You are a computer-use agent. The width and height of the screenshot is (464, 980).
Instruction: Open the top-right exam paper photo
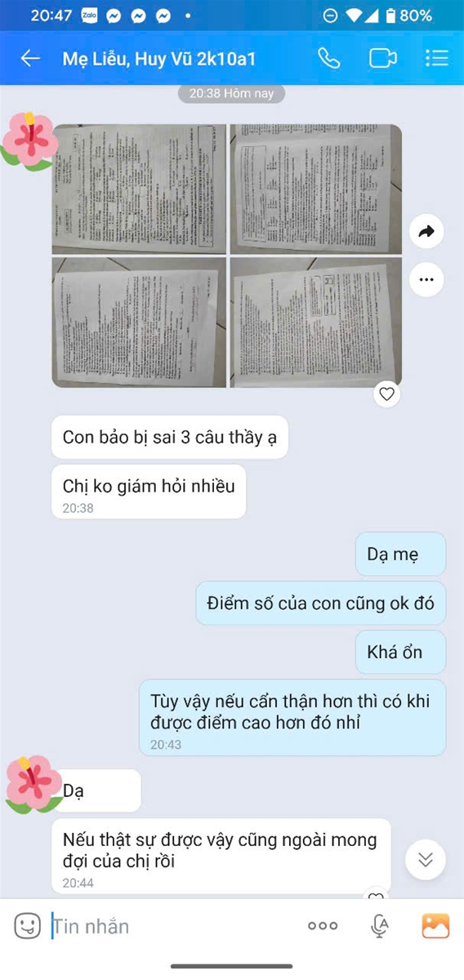315,189
